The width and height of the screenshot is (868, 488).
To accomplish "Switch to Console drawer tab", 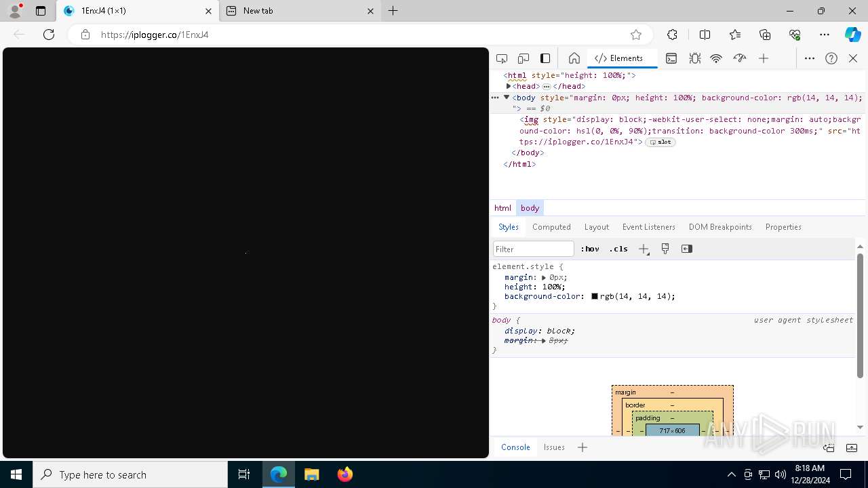I will pyautogui.click(x=515, y=447).
